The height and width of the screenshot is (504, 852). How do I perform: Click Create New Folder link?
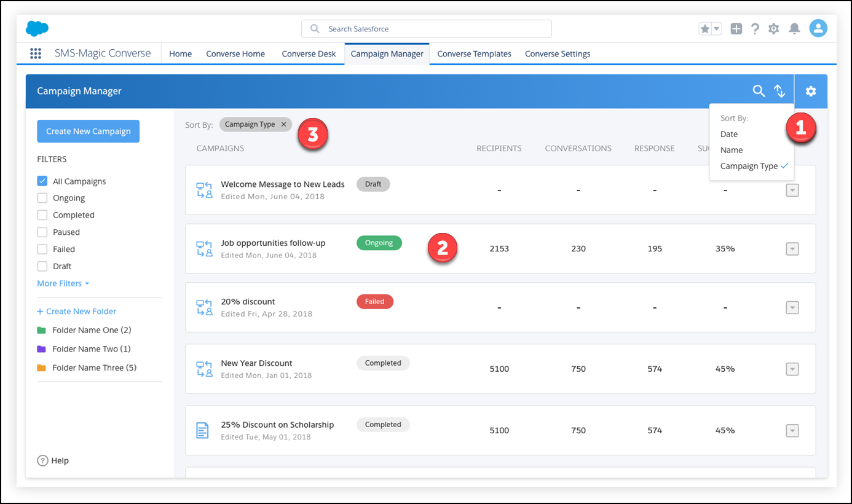(x=77, y=312)
